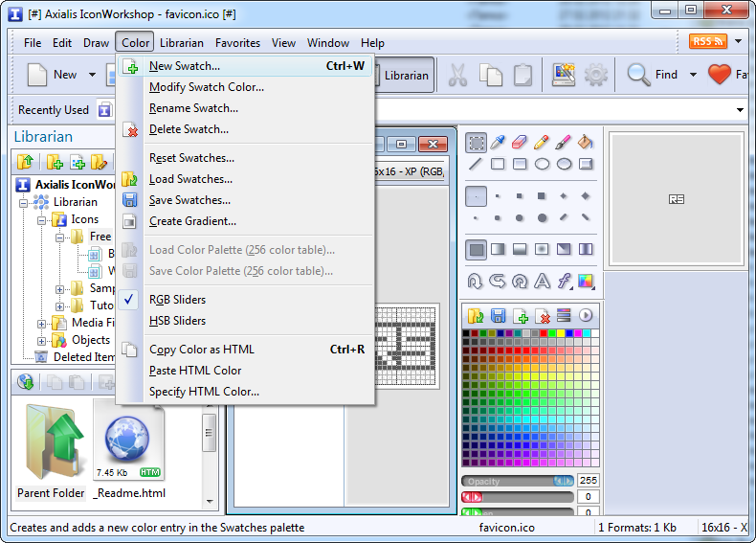The height and width of the screenshot is (543, 756).
Task: Choose the large diamond brush shape
Action: coord(586,196)
